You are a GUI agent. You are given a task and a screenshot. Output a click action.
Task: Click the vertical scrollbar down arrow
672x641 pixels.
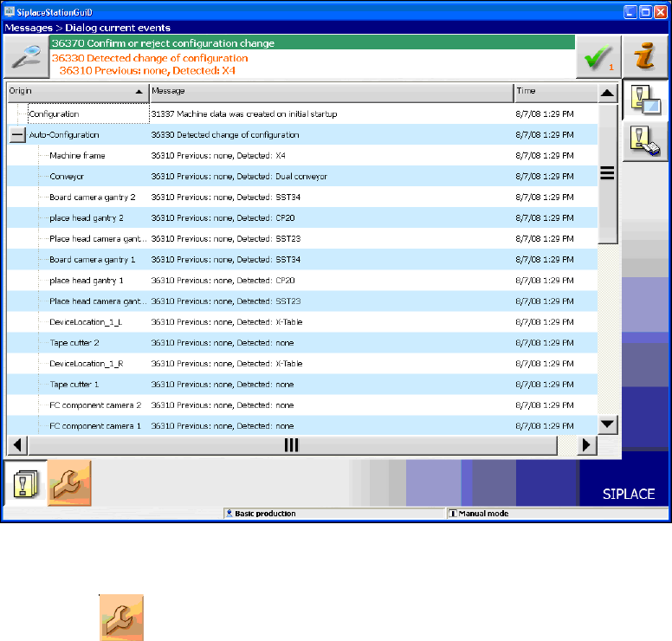click(x=607, y=424)
